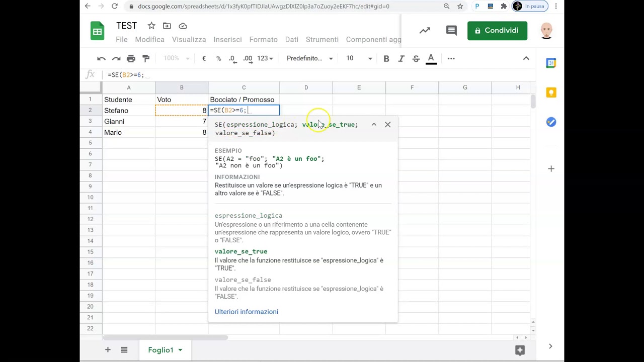Open Google Keep side panel
The image size is (644, 362).
[x=551, y=93]
